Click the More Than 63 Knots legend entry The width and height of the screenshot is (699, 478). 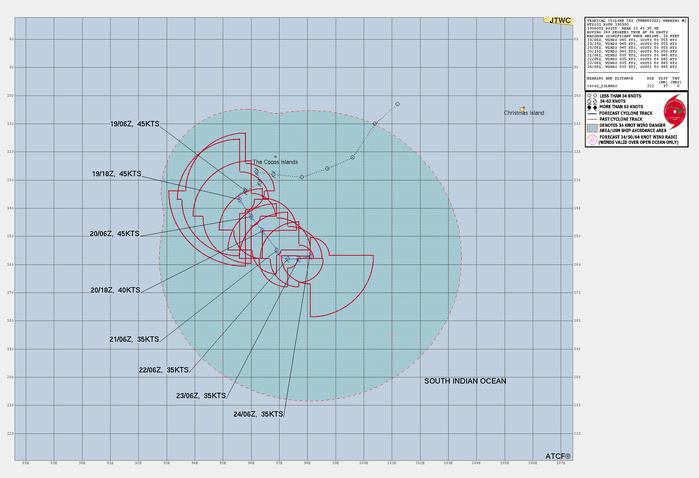point(622,105)
